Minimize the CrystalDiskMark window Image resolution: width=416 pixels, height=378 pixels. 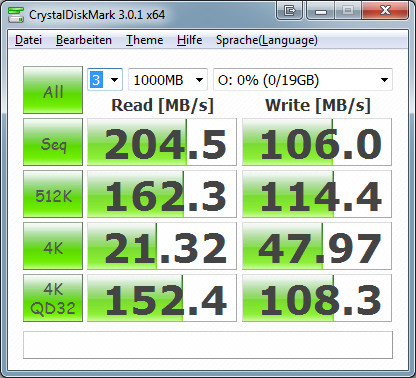[320, 11]
